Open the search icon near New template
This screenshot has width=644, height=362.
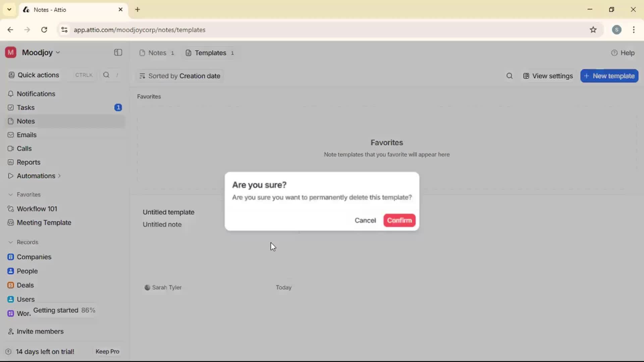click(x=509, y=76)
